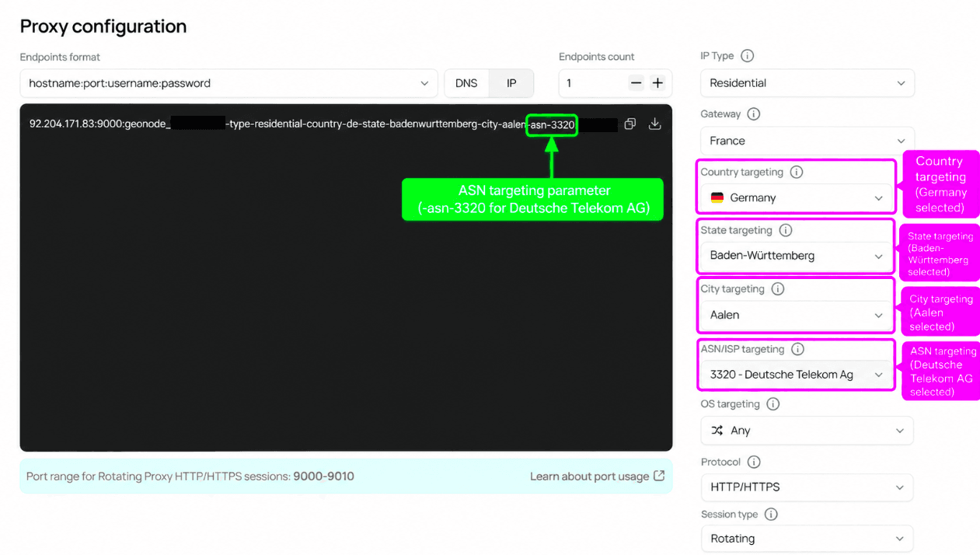Open the Country targeting Germany dropdown
Image resolution: width=980 pixels, height=555 pixels.
point(797,198)
